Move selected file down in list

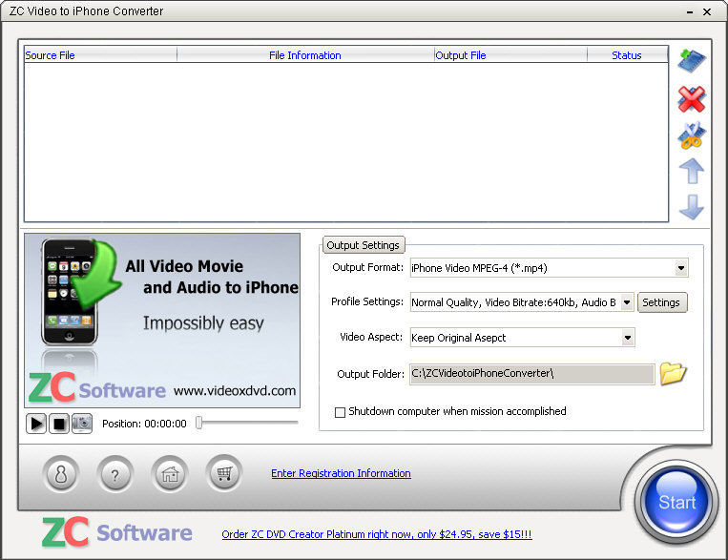692,207
